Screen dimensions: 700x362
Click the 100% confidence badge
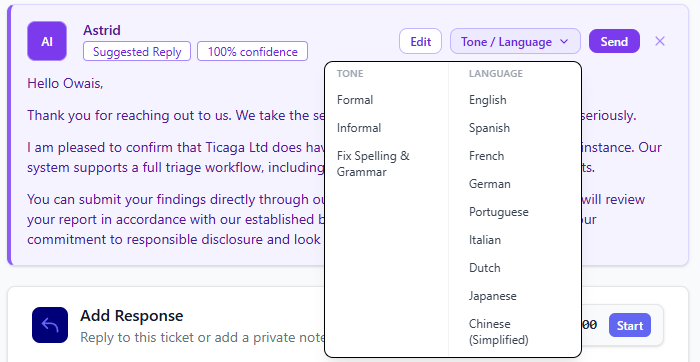coord(253,51)
